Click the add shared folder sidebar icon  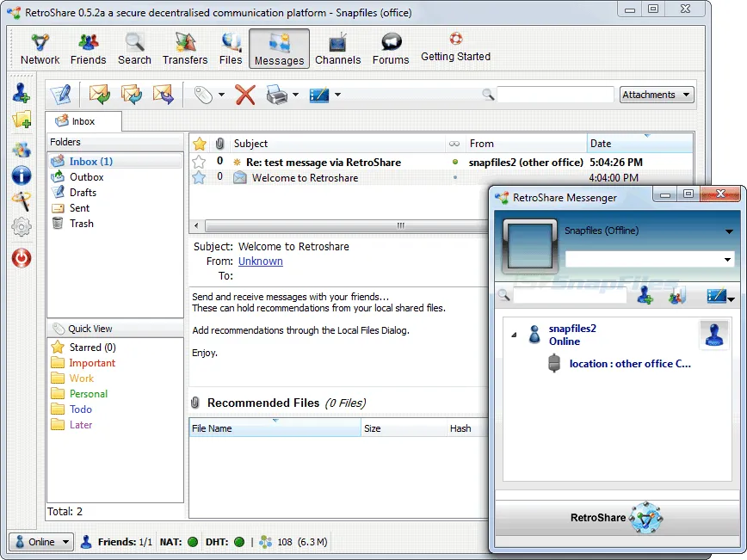(x=22, y=119)
